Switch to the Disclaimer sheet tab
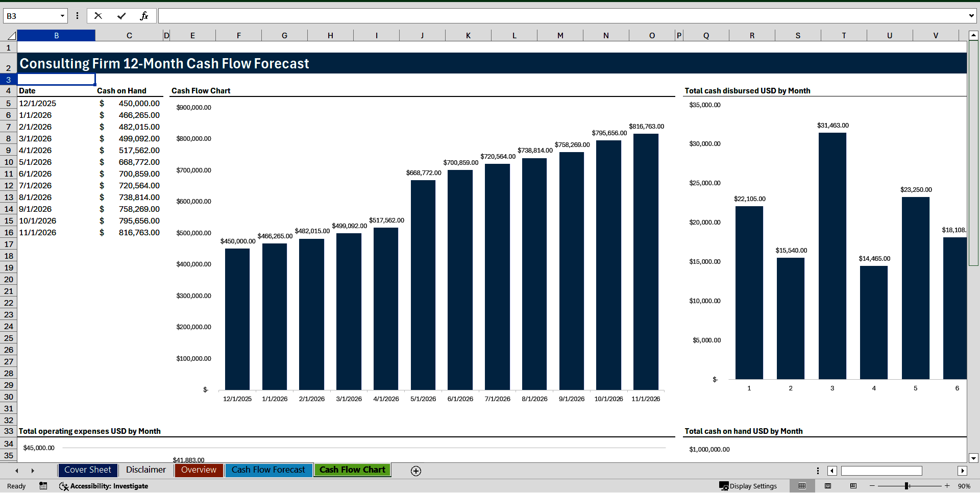Image resolution: width=980 pixels, height=493 pixels. tap(145, 470)
